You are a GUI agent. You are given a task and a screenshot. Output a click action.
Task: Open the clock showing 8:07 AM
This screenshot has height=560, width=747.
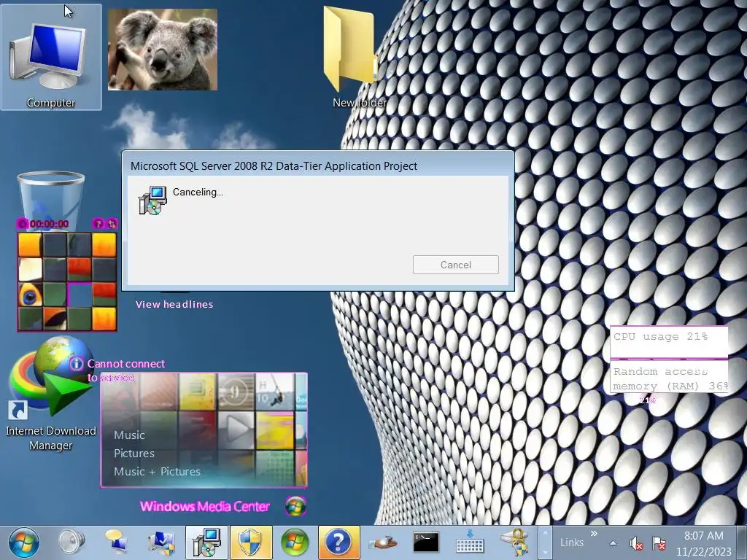pos(704,543)
